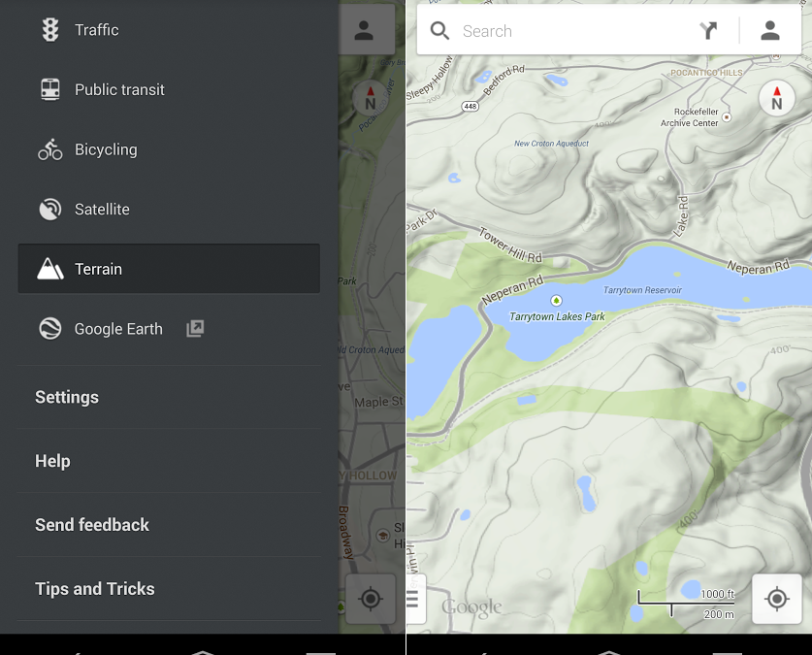Tap the Tarrytown Lakes Park tree marker
This screenshot has width=812, height=655.
tap(556, 300)
